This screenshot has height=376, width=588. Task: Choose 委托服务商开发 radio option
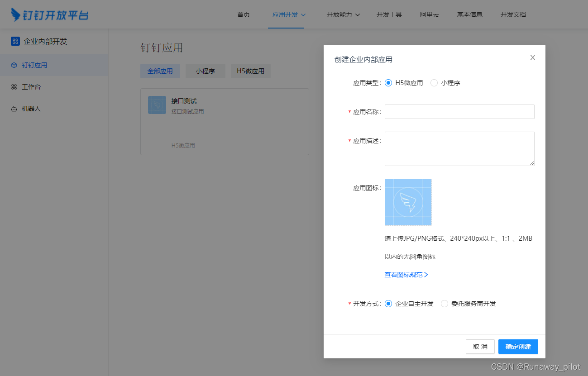tap(445, 304)
